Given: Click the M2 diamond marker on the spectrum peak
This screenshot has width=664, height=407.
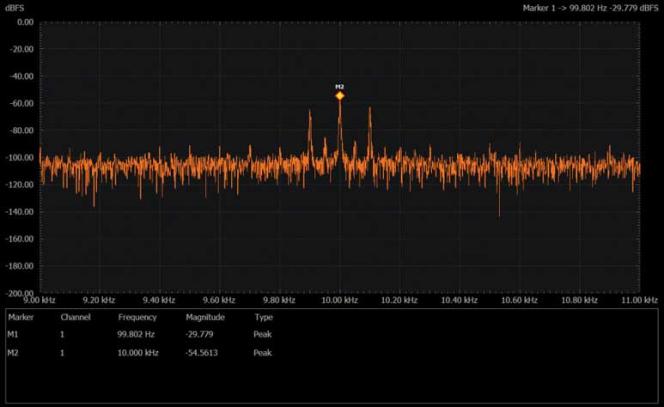Looking at the screenshot, I should (340, 96).
